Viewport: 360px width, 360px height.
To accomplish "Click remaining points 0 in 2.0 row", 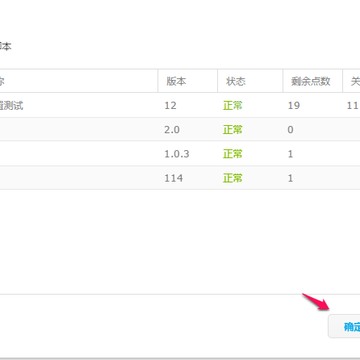I will point(290,130).
